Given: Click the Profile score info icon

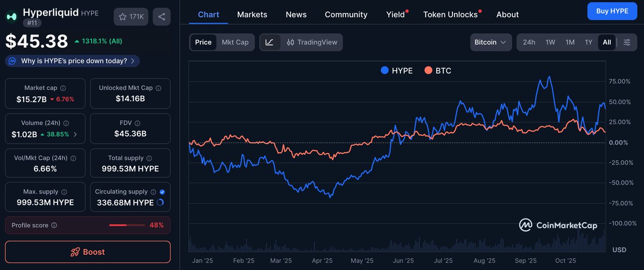Looking at the screenshot, I should point(54,226).
